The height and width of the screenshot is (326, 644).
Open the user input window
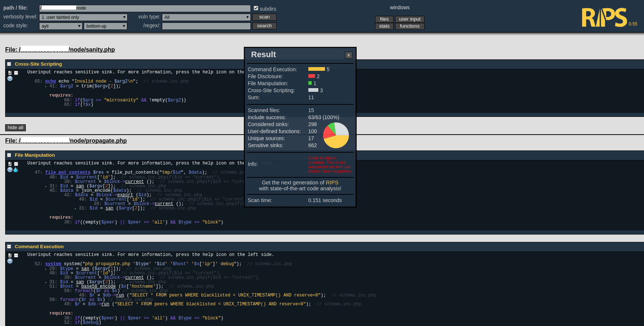(x=410, y=19)
